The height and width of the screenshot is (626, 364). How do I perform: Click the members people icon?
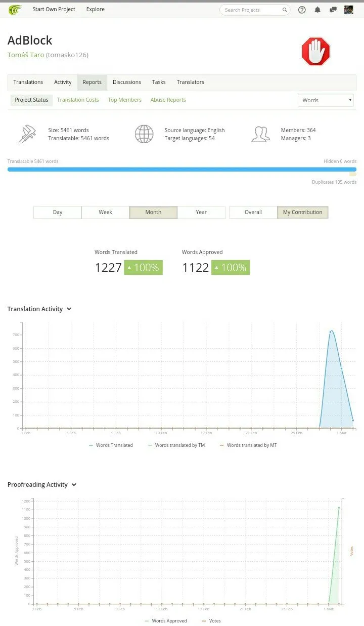point(260,134)
